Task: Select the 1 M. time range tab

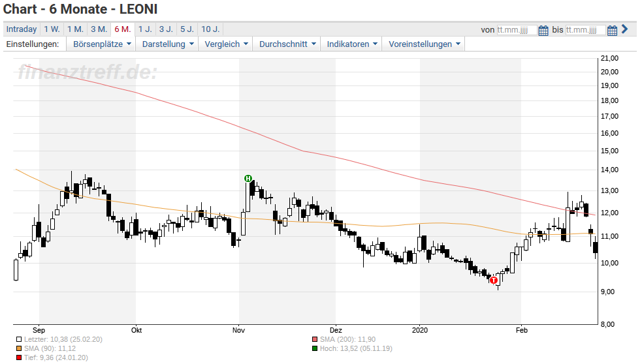Action: (x=75, y=29)
